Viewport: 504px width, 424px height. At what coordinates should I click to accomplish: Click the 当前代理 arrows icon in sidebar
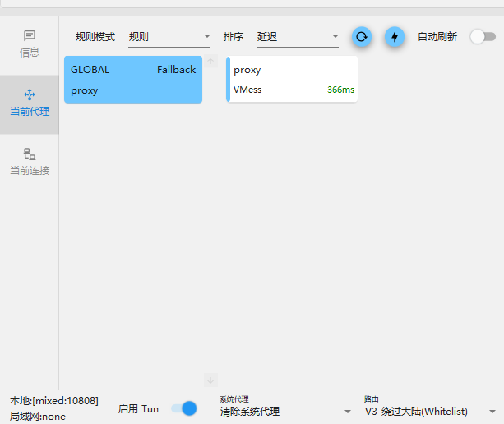pos(30,94)
